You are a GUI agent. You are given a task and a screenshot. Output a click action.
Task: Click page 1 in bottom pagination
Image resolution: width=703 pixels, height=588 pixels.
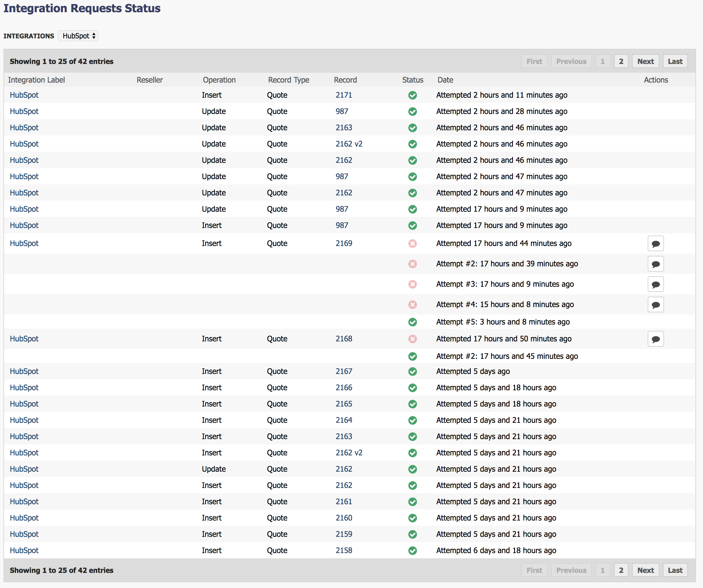click(603, 570)
